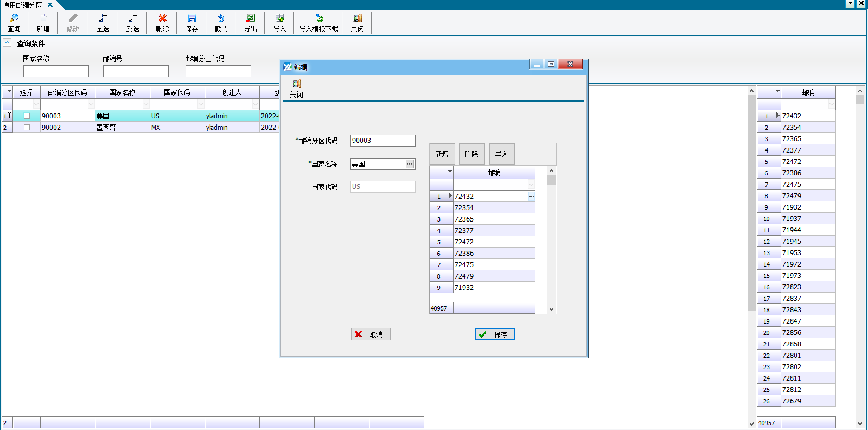Close the 通用邮编分区 tab with its X

click(x=50, y=5)
